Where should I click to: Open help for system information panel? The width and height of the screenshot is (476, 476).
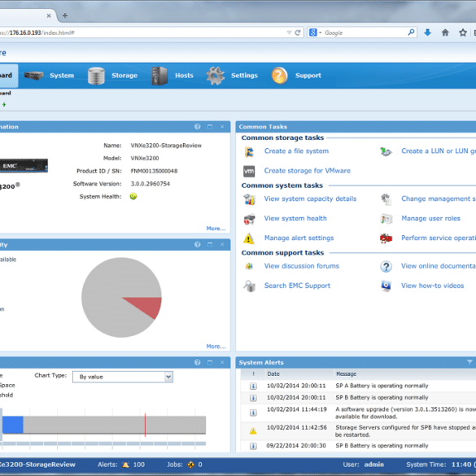[x=198, y=127]
